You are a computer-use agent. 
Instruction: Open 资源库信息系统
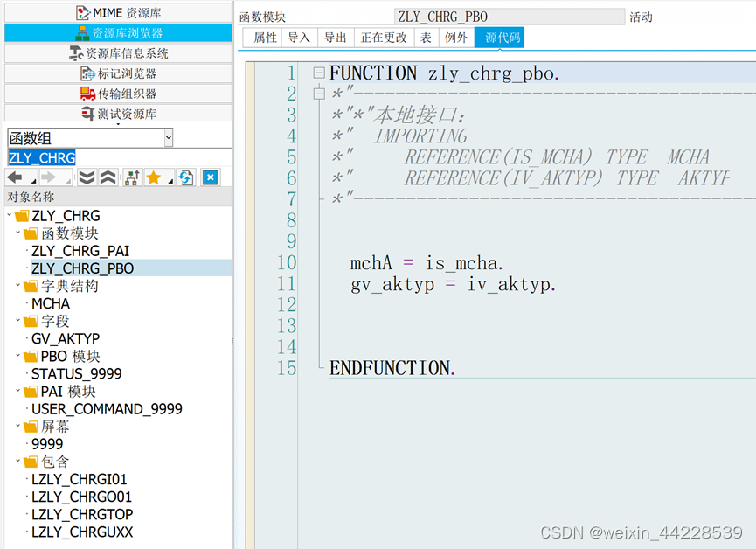(119, 53)
